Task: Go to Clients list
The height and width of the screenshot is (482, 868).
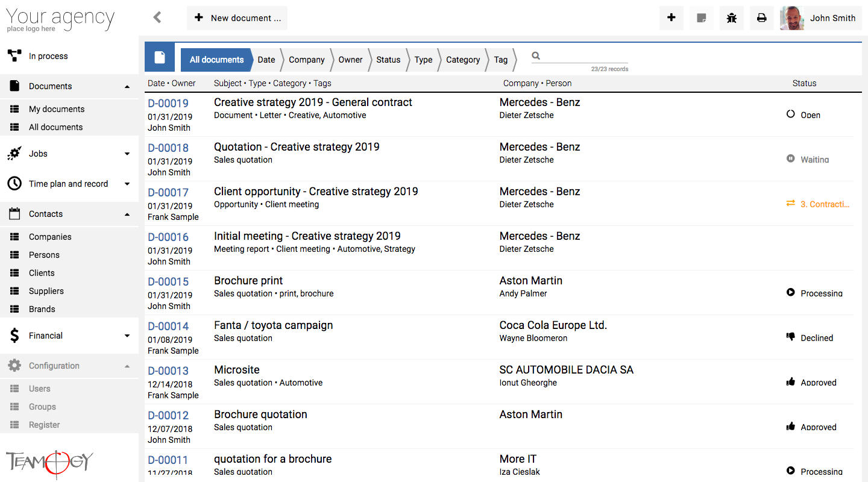Action: click(x=42, y=273)
